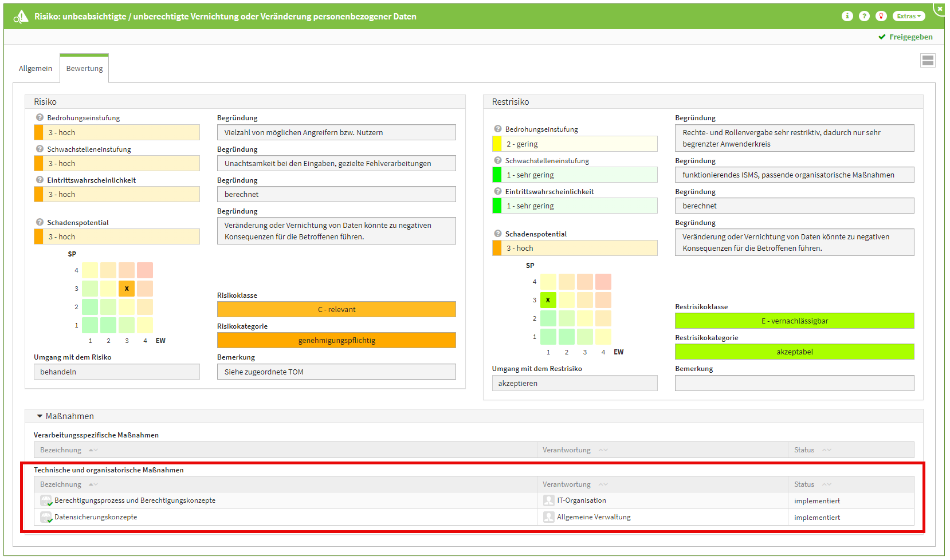Viewport: 950px width, 560px height.
Task: Open Berechtigungsprozess und Berechtigungskonzepte entry
Action: coord(135,500)
